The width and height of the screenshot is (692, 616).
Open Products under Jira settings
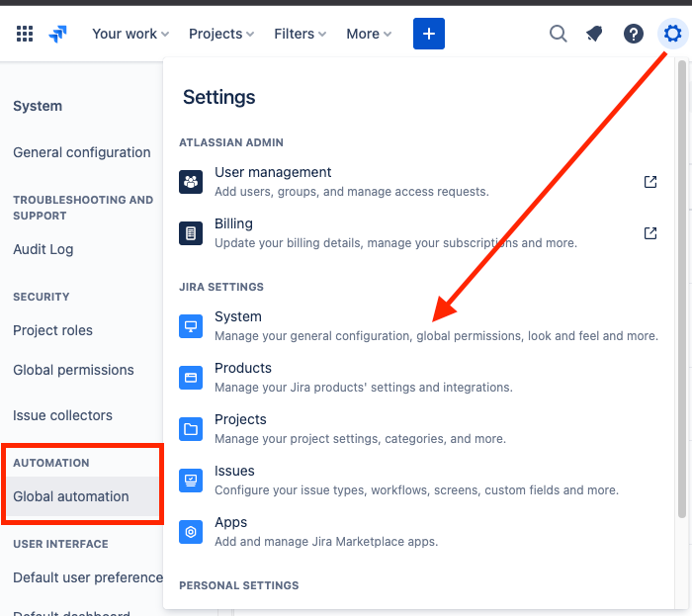(418, 378)
